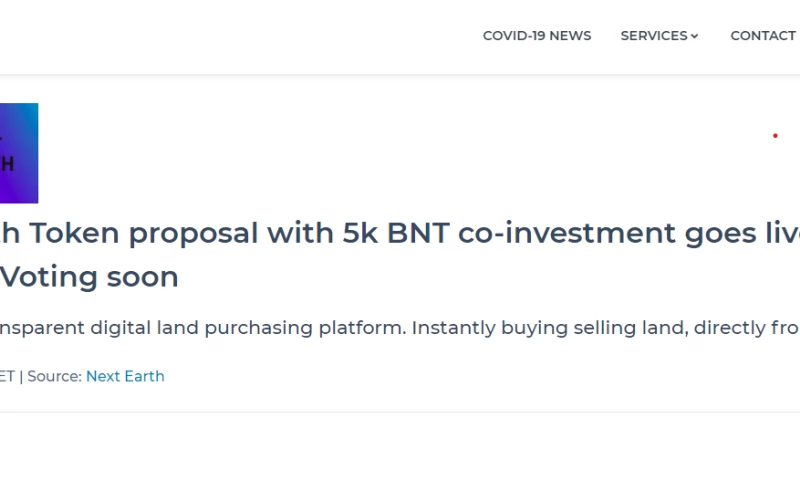Click the blue top edge of thumbnail
Screen dimensions: 800x480
tap(19, 106)
